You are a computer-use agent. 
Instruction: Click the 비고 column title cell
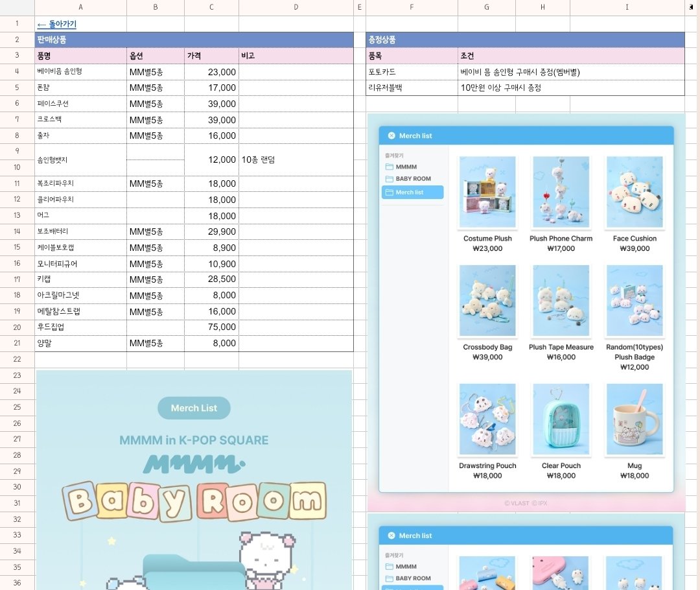pyautogui.click(x=296, y=56)
